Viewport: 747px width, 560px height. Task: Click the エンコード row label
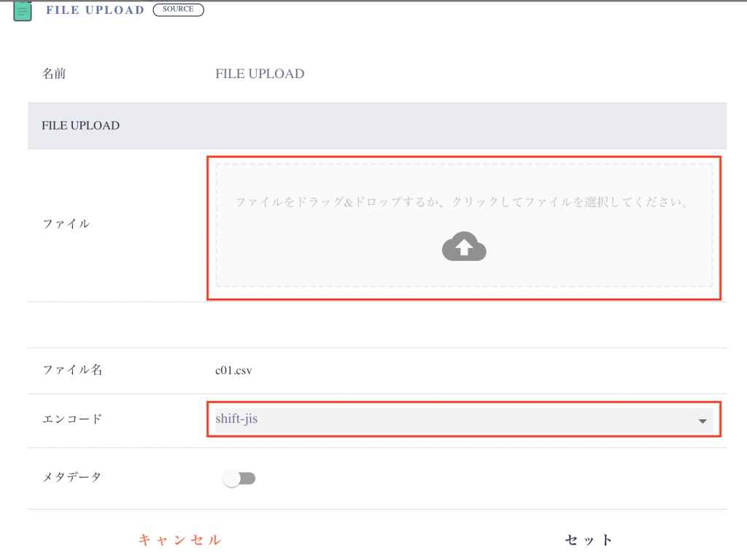click(72, 419)
